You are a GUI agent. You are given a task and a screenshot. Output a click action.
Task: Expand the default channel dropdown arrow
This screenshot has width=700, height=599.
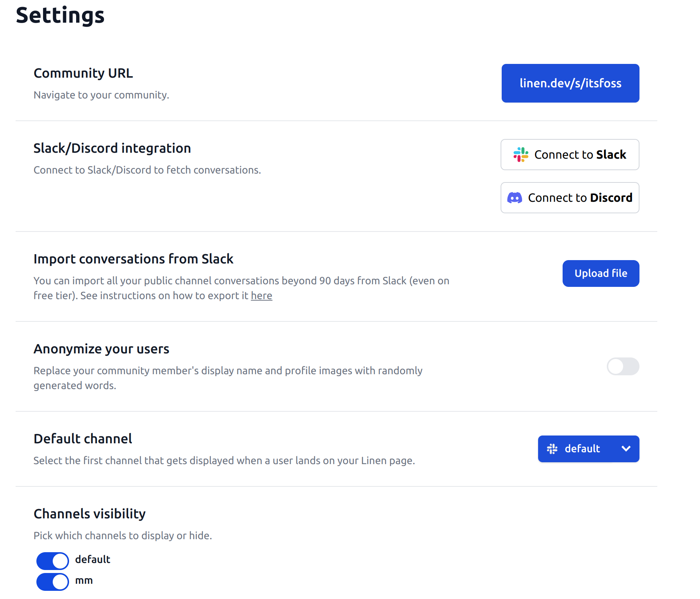(626, 449)
